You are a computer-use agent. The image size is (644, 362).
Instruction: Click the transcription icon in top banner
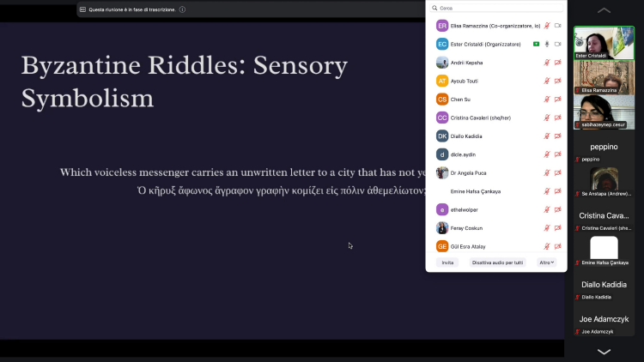pos(82,9)
